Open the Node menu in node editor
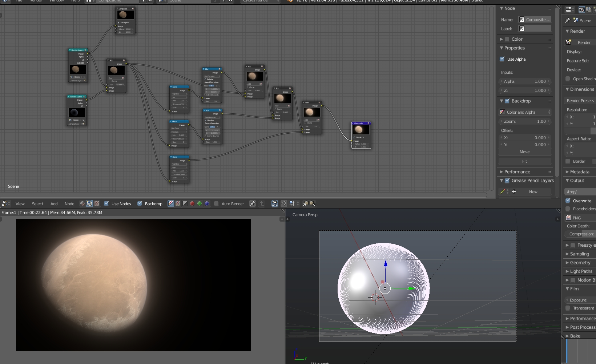This screenshot has height=364, width=596. click(x=69, y=204)
